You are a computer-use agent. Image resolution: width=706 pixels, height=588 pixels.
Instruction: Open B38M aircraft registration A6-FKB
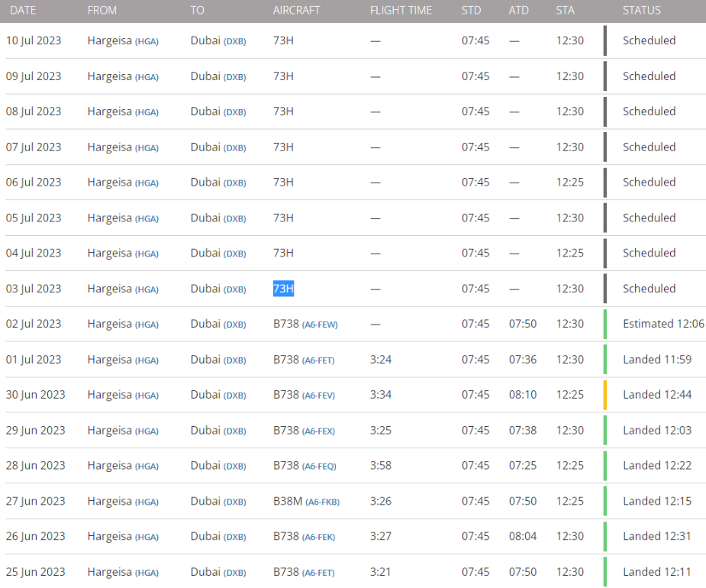tap(322, 502)
